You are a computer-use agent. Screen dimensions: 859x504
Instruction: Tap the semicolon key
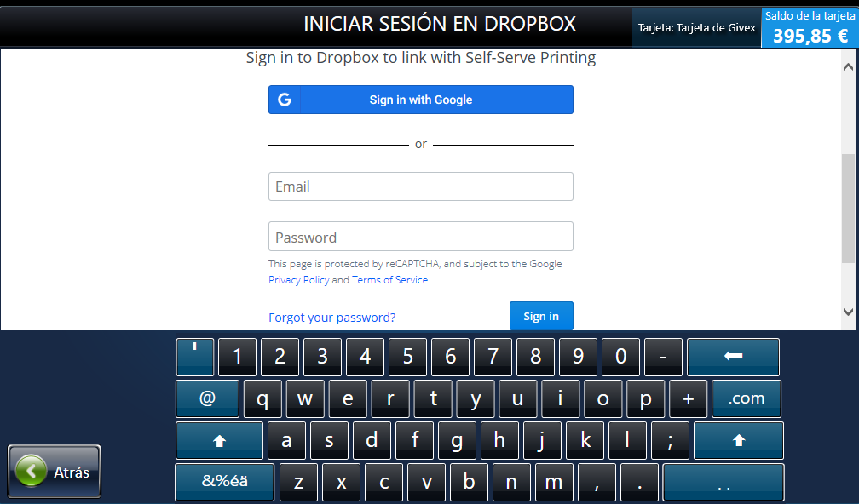point(670,440)
